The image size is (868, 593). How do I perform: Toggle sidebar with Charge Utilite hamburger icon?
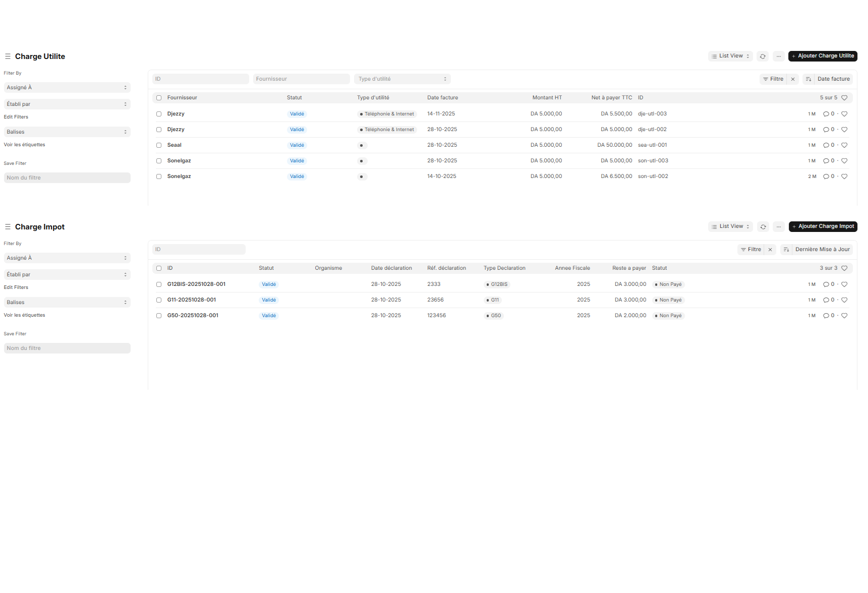[x=8, y=56]
